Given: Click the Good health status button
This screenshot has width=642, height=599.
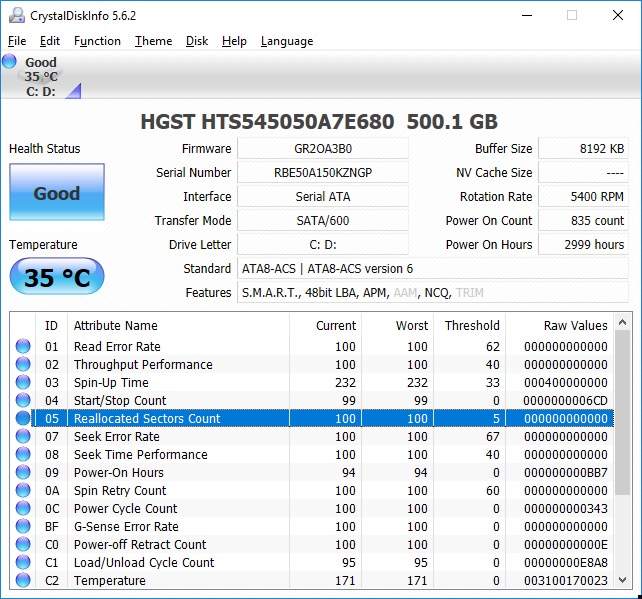Looking at the screenshot, I should tap(56, 193).
